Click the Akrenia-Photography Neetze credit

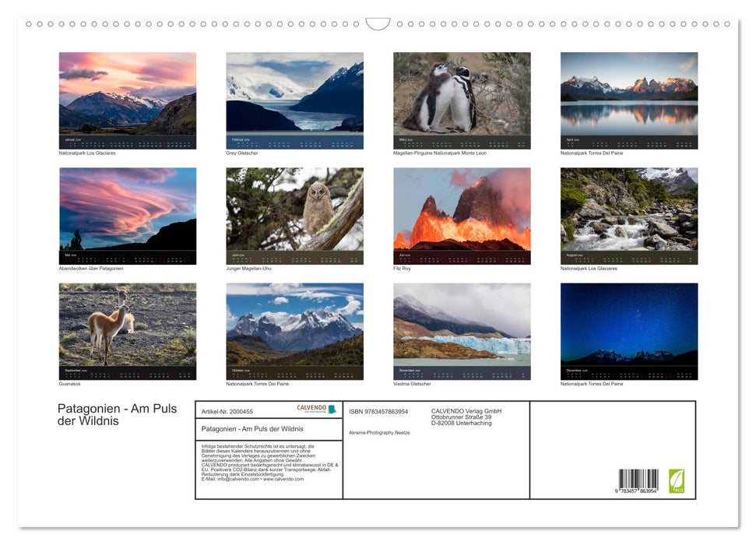click(379, 431)
